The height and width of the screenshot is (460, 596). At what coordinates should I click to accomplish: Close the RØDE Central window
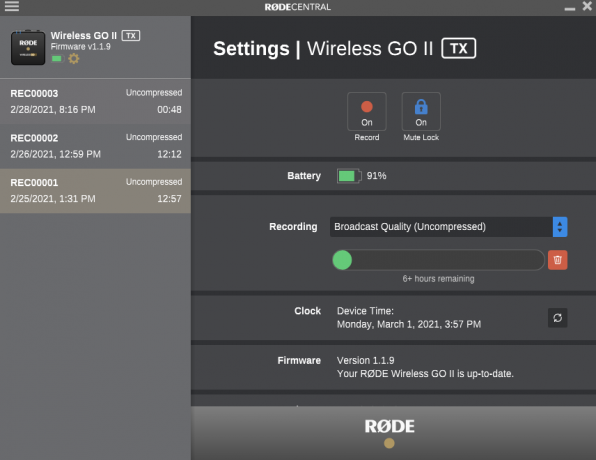click(x=587, y=6)
